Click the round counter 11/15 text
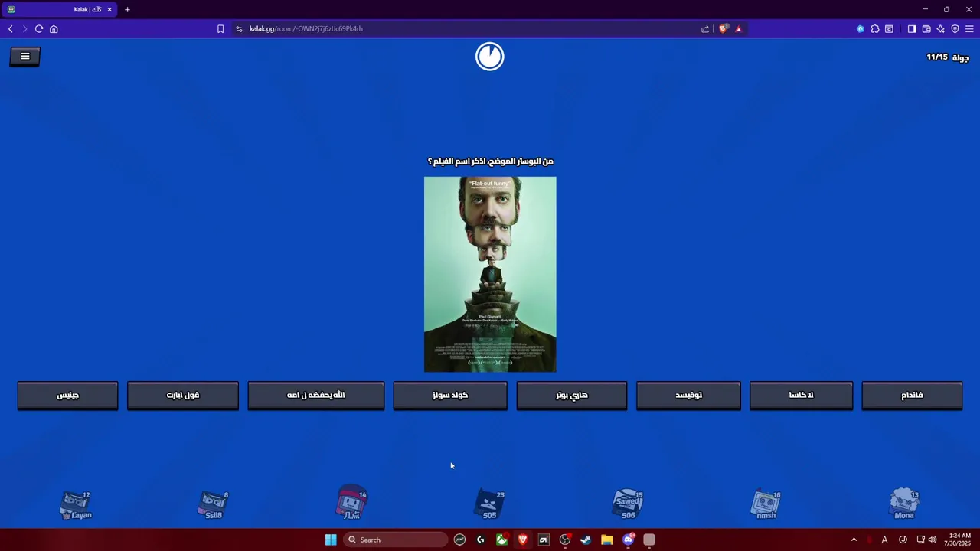This screenshot has height=551, width=980. [x=947, y=57]
